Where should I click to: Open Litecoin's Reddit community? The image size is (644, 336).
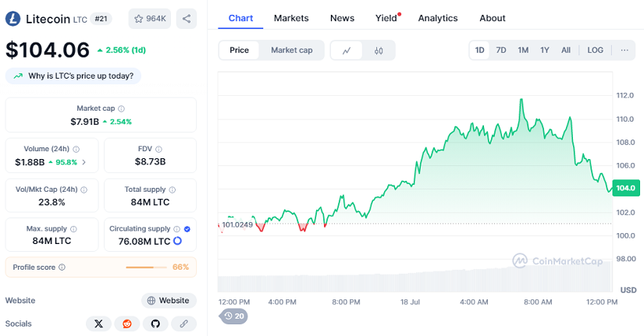coord(127,324)
